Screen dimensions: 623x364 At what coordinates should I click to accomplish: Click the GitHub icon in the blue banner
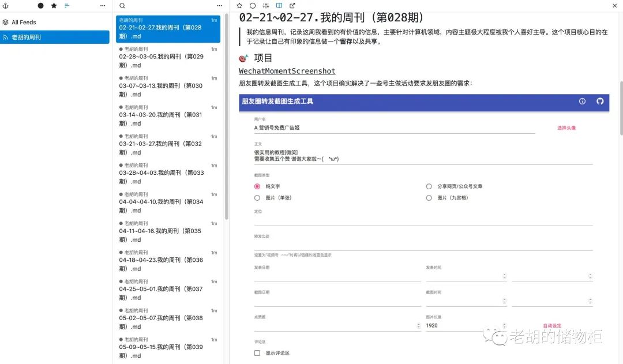coord(600,102)
